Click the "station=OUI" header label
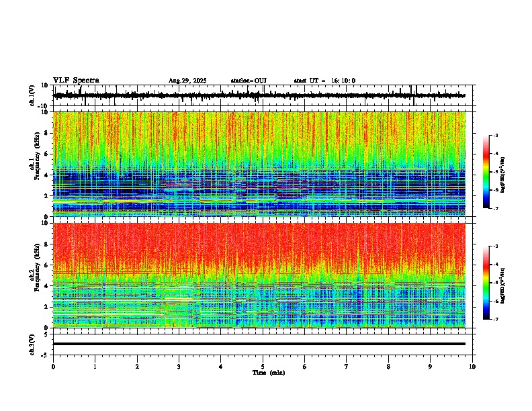 coord(249,81)
